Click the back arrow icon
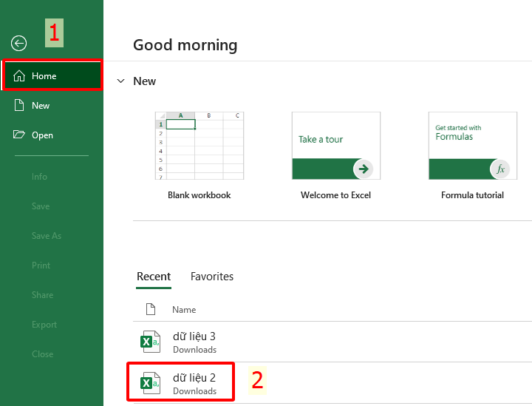Image resolution: width=532 pixels, height=406 pixels. pos(18,43)
